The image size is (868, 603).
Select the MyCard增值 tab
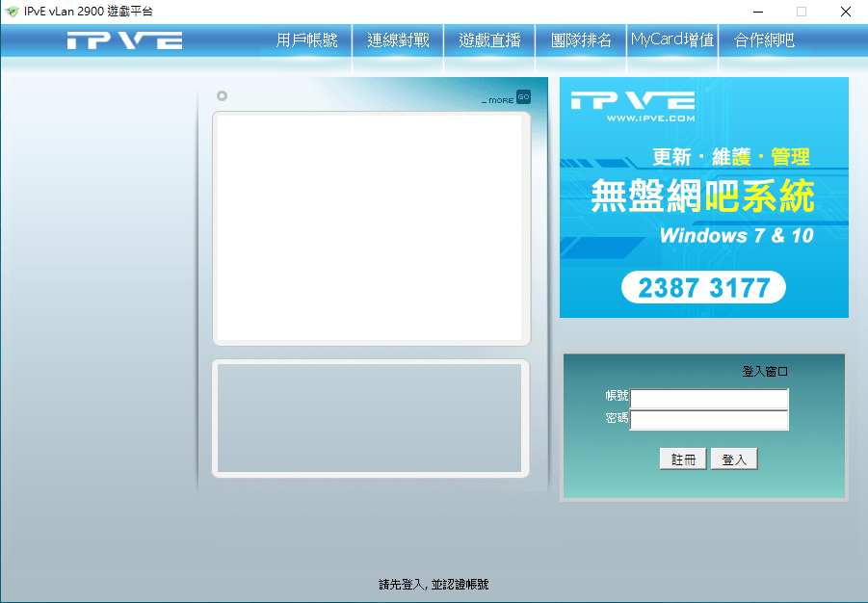(x=672, y=40)
